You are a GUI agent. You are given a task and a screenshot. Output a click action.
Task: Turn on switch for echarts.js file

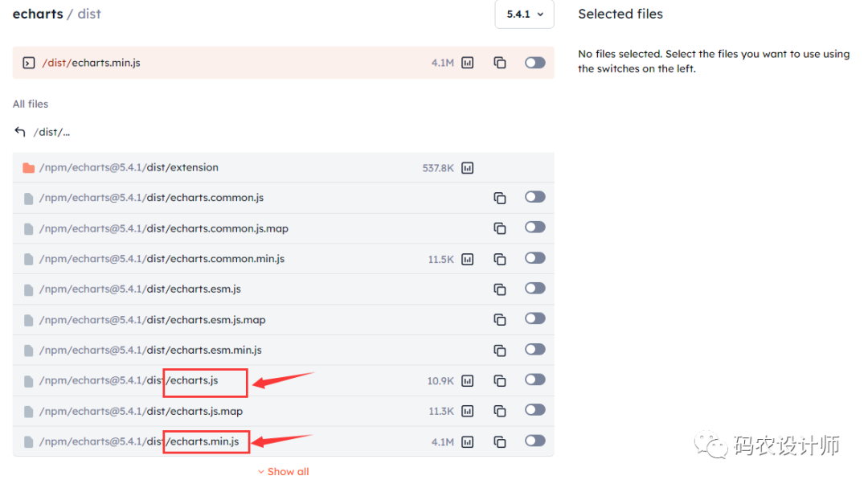tap(534, 380)
